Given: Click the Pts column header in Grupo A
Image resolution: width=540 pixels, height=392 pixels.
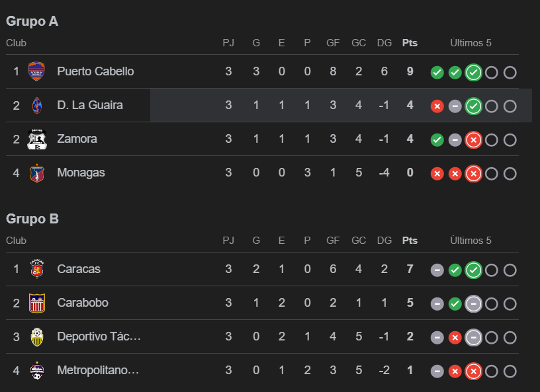Looking at the screenshot, I should [x=410, y=43].
